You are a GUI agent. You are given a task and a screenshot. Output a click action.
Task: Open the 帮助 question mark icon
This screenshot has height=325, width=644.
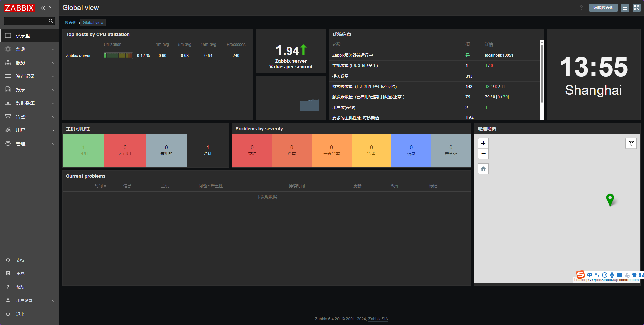click(8, 287)
